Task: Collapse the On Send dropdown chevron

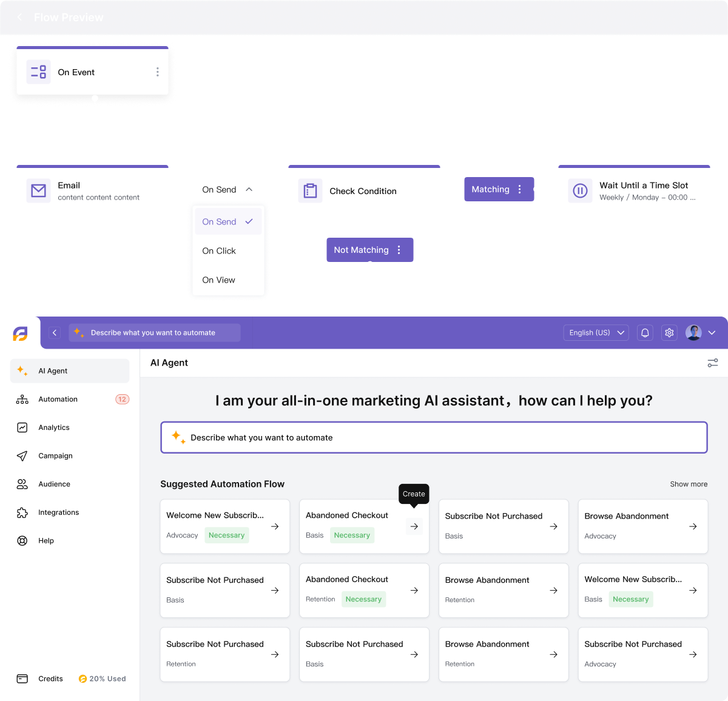Action: [x=249, y=190]
